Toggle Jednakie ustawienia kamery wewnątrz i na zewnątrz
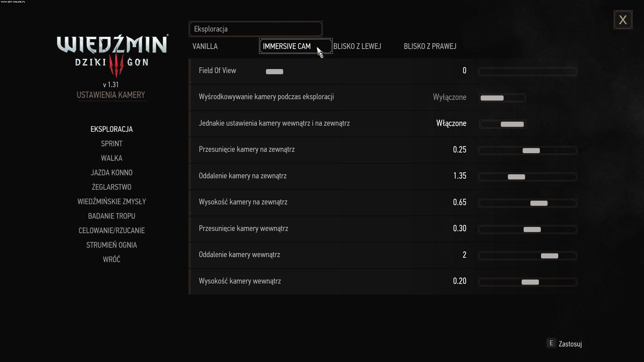Screen dimensions: 644x362 coord(502,124)
